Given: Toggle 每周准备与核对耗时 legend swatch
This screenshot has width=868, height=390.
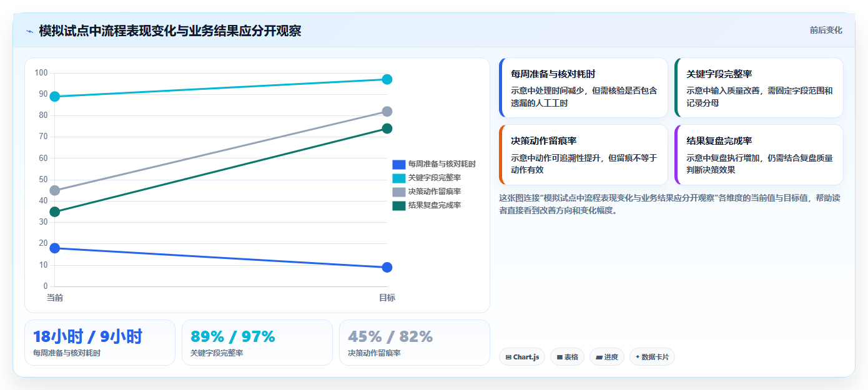Looking at the screenshot, I should pyautogui.click(x=398, y=164).
